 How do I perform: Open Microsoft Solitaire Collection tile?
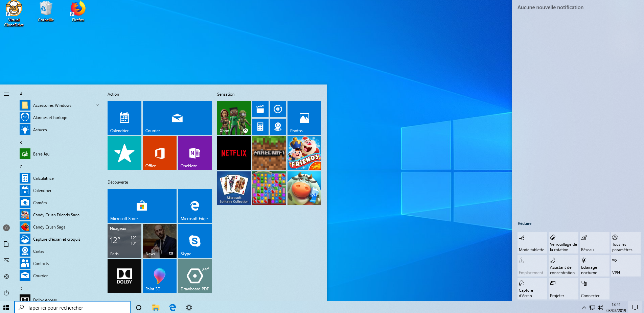[x=234, y=188]
